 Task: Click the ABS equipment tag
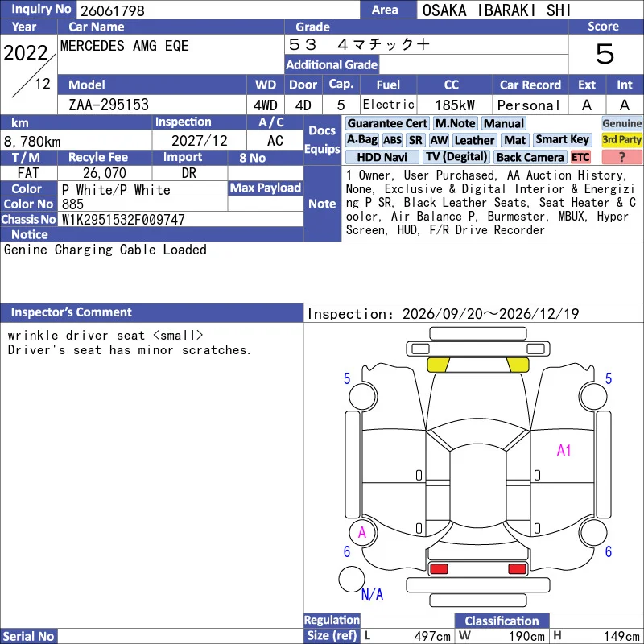392,140
